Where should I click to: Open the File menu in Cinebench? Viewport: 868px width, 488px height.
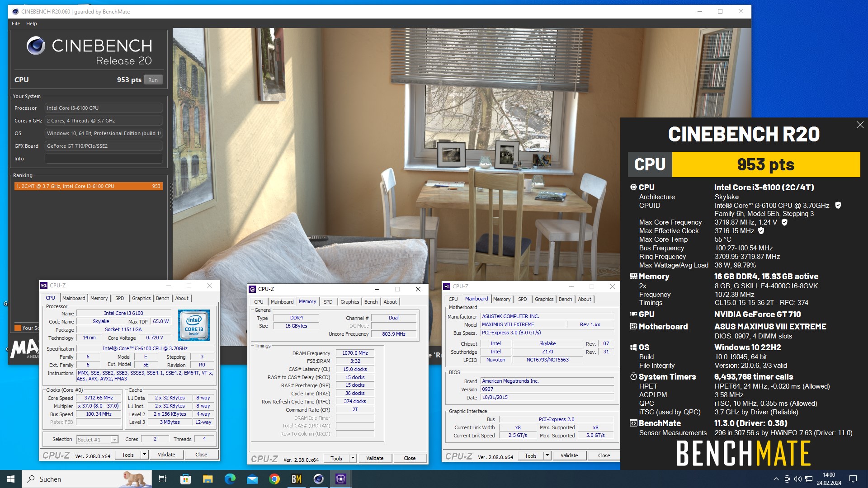[16, 23]
